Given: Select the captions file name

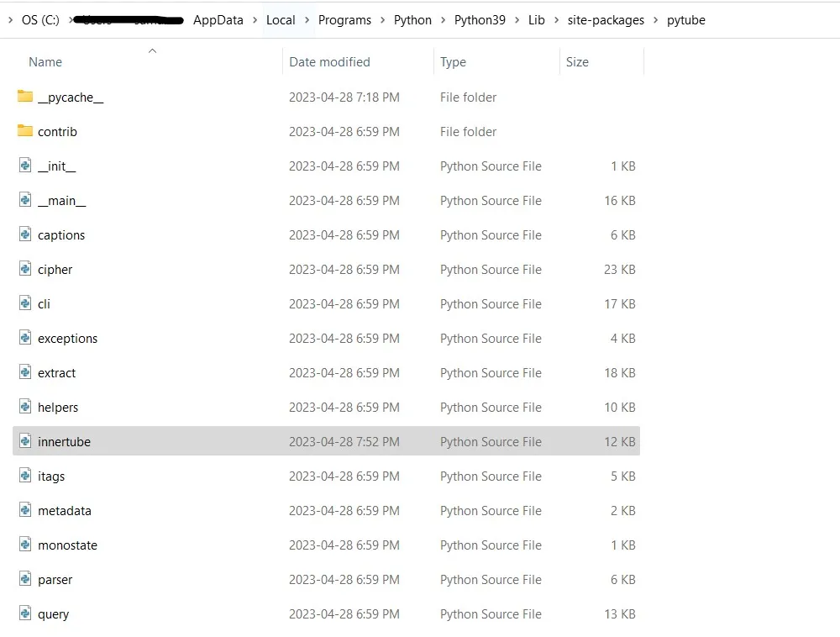Looking at the screenshot, I should [x=61, y=235].
